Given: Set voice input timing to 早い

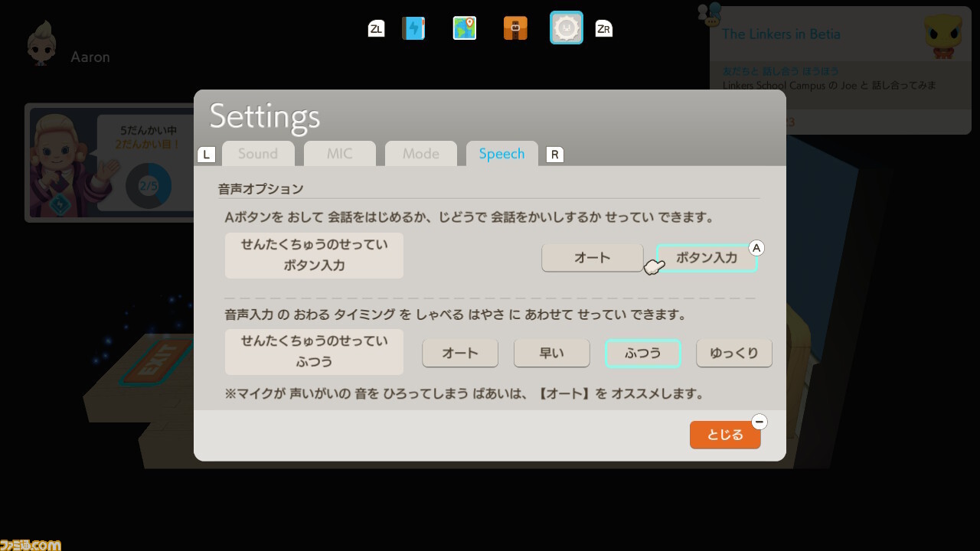Looking at the screenshot, I should point(552,353).
